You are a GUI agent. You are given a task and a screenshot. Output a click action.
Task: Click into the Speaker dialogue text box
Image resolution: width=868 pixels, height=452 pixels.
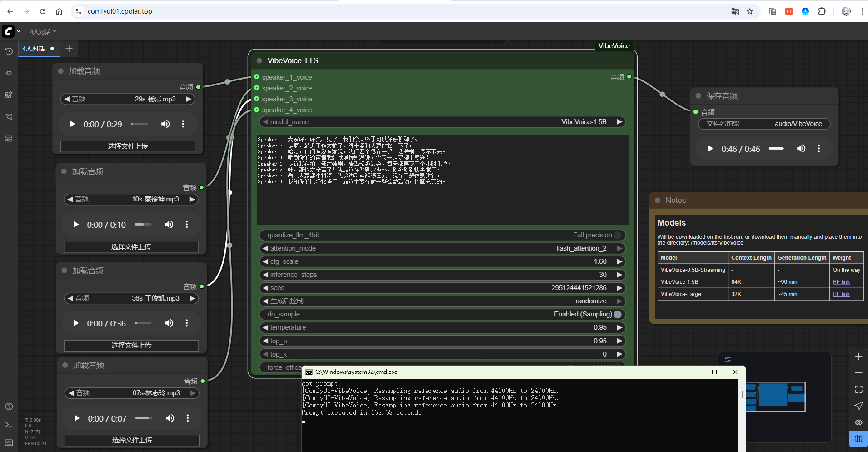pos(442,180)
